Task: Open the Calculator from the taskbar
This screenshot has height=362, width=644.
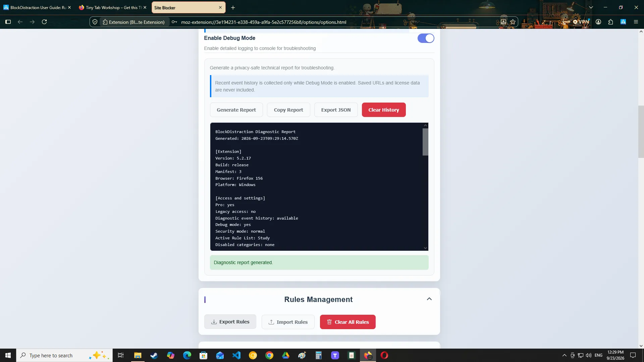Action: [x=319, y=355]
